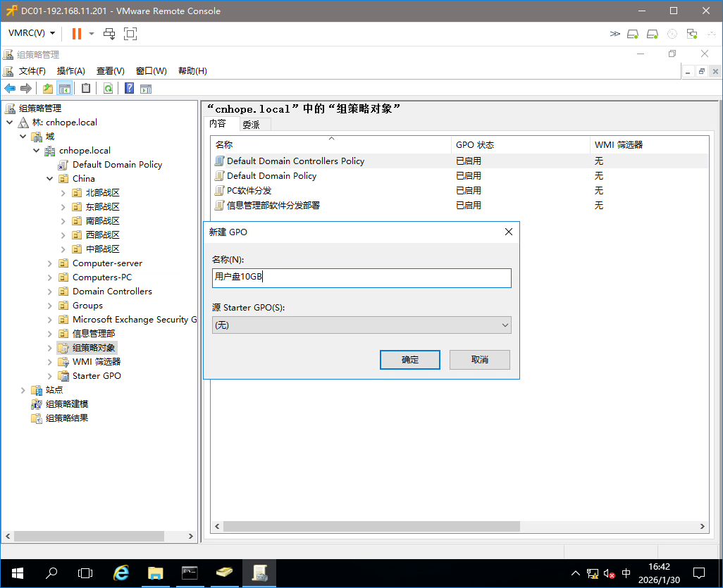
Task: Click the Group Policy Management taskbar icon
Action: coord(259,573)
